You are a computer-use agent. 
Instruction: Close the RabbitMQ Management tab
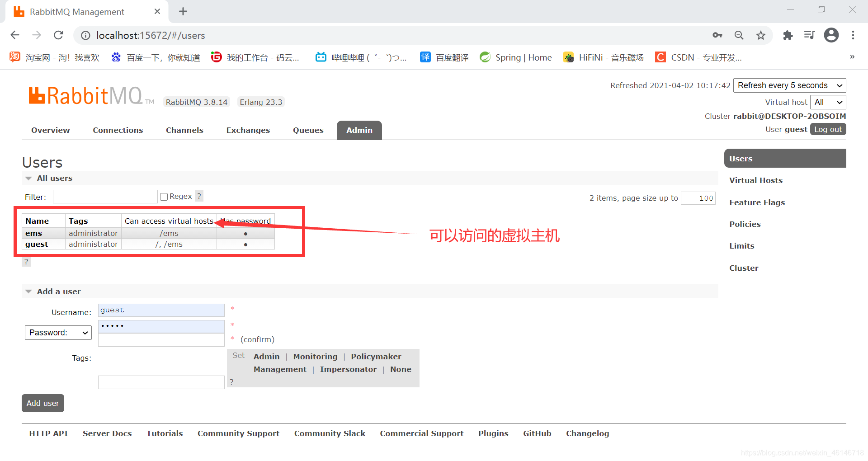(157, 11)
